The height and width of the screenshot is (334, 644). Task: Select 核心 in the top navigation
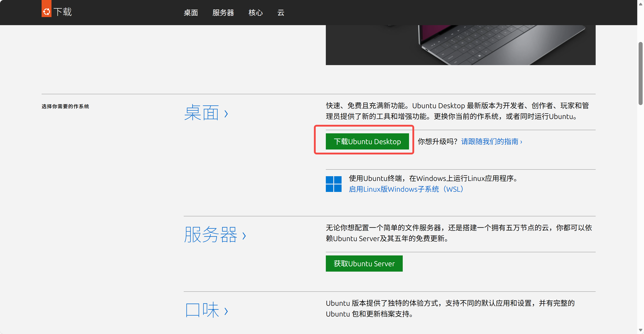(x=255, y=13)
